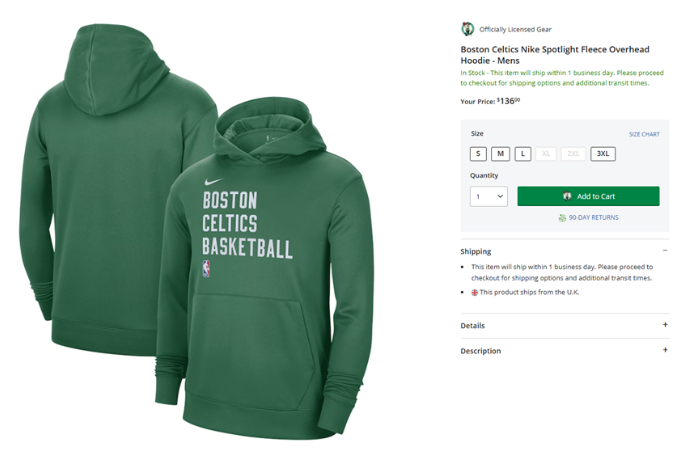Click the NBA logo on the hoodie

click(x=206, y=269)
